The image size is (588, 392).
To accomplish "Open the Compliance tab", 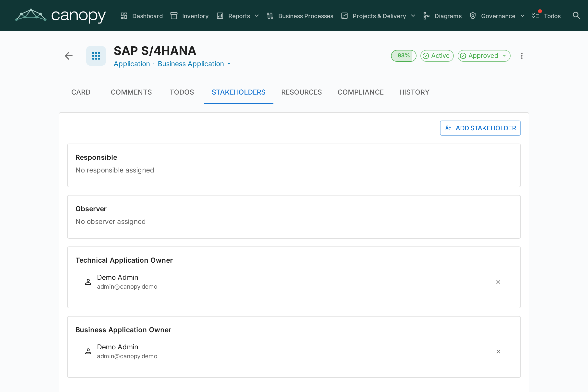I will pyautogui.click(x=360, y=92).
